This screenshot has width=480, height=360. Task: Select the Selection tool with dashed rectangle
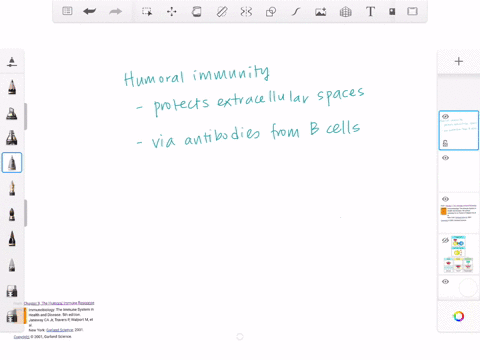(147, 12)
